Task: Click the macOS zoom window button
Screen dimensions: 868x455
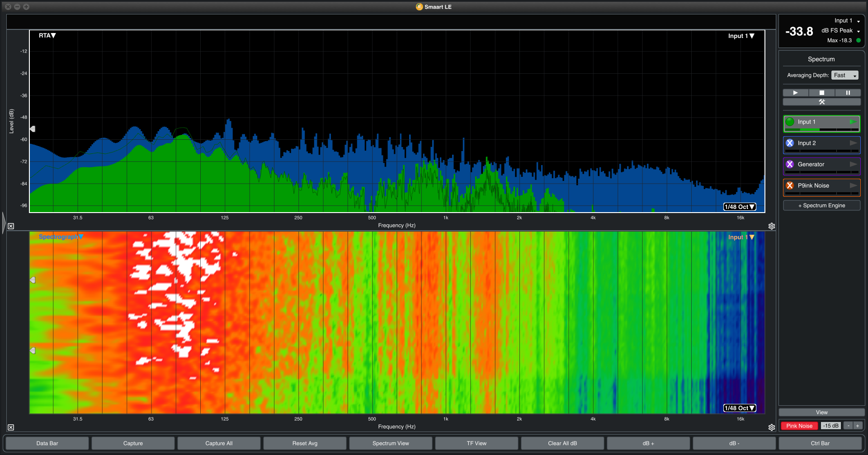Action: pyautogui.click(x=26, y=7)
